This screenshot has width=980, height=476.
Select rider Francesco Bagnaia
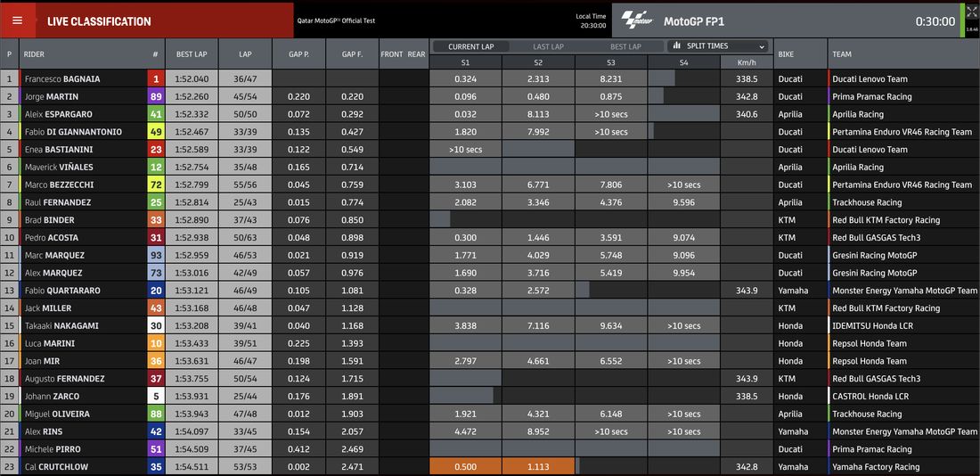tap(62, 78)
